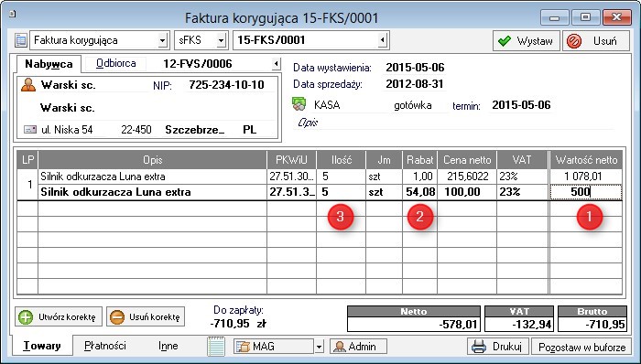
Task: Click the address card icon beside ul. Niska 54
Action: [x=30, y=130]
